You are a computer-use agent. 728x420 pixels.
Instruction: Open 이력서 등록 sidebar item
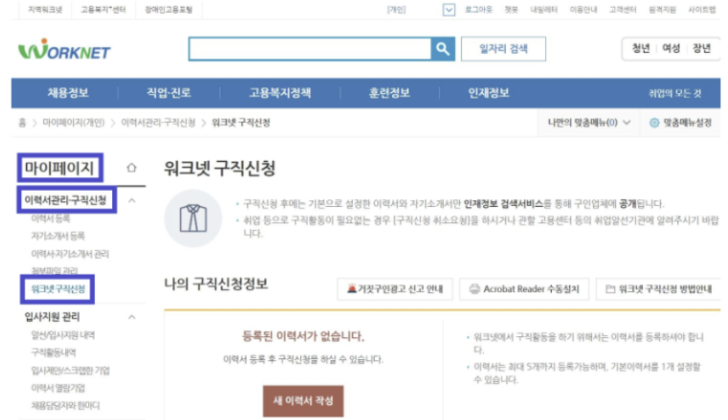click(51, 218)
